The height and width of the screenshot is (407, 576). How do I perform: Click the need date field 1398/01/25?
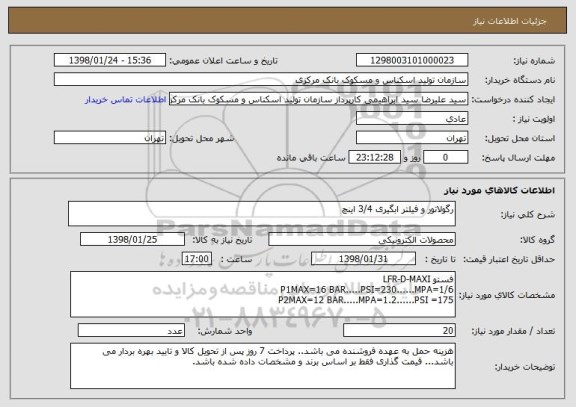(132, 239)
